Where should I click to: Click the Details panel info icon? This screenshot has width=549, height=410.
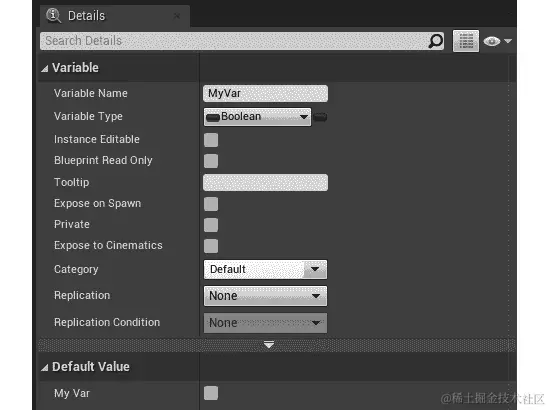[54, 15]
